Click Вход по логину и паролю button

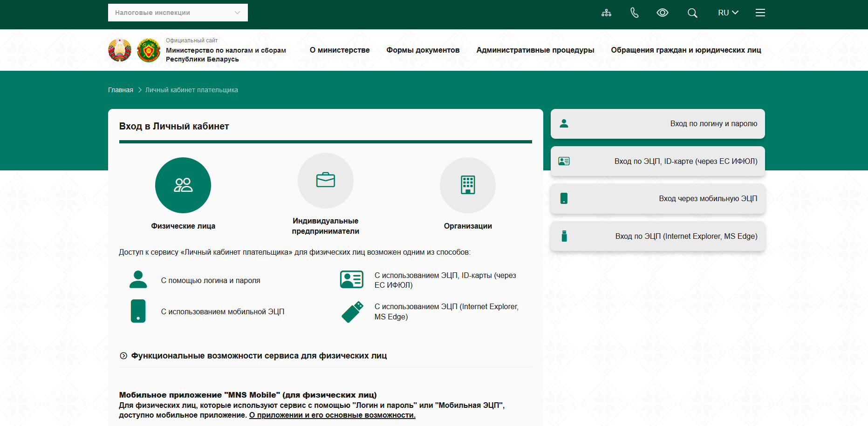click(x=657, y=124)
